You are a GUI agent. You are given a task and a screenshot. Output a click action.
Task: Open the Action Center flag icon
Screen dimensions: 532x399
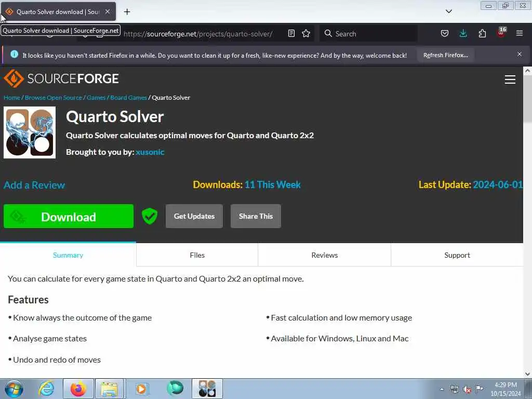480,389
